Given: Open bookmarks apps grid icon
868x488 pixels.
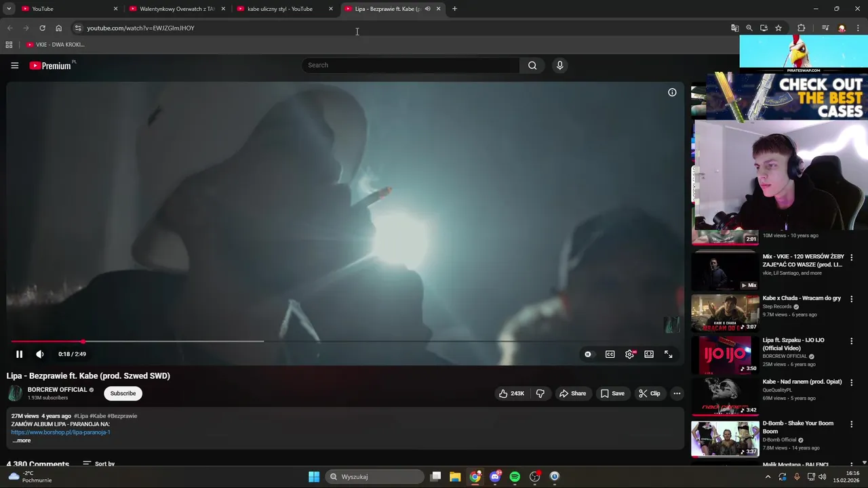Looking at the screenshot, I should click(9, 45).
